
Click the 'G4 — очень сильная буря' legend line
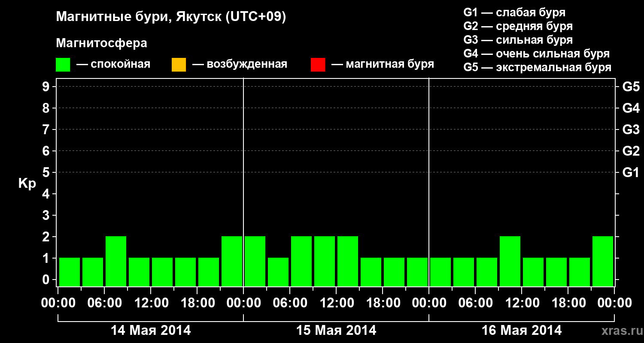tap(536, 54)
